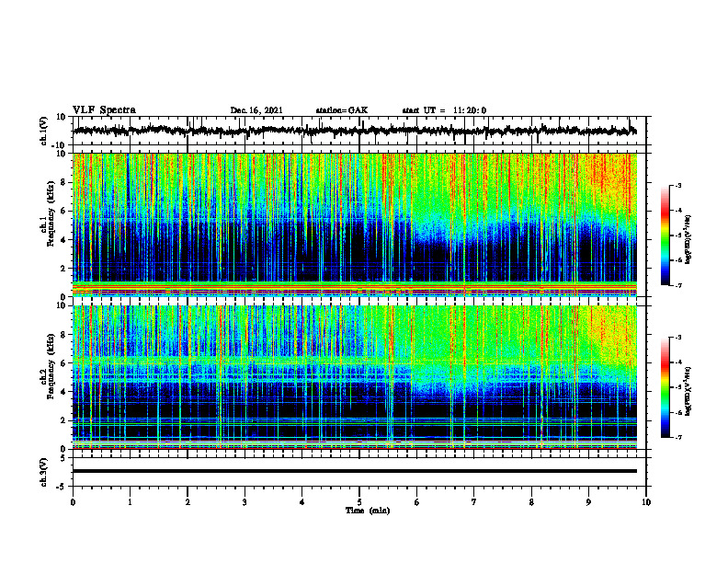
Task: Click the ch.1 voltage waveform trace
Action: point(355,131)
